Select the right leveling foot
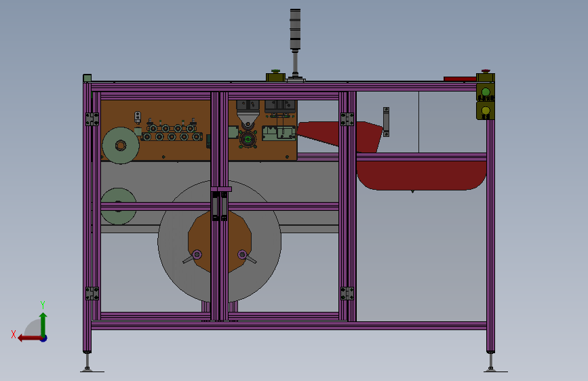This screenshot has width=588, height=381. click(x=491, y=362)
